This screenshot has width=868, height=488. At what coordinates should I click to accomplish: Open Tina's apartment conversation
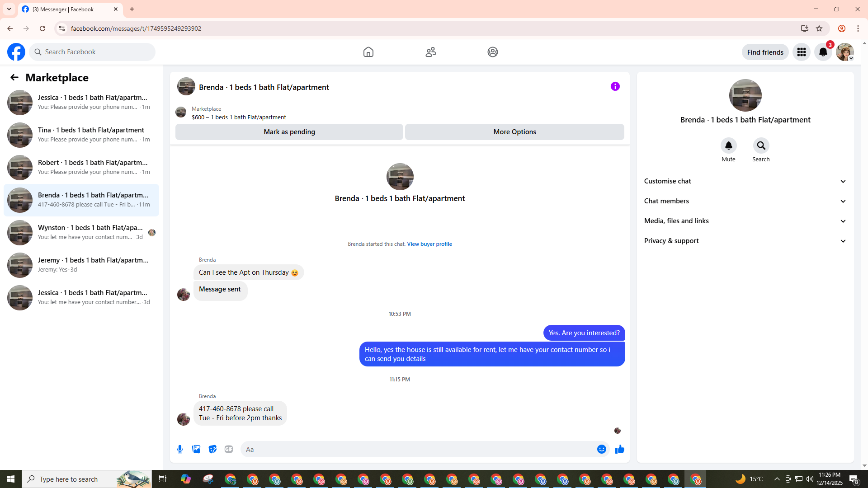point(81,135)
